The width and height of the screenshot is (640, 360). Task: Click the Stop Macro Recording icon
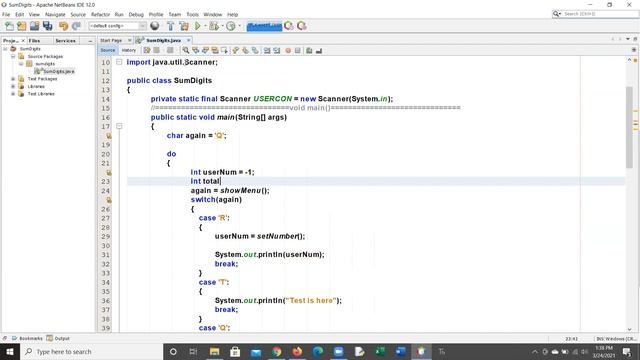click(298, 50)
